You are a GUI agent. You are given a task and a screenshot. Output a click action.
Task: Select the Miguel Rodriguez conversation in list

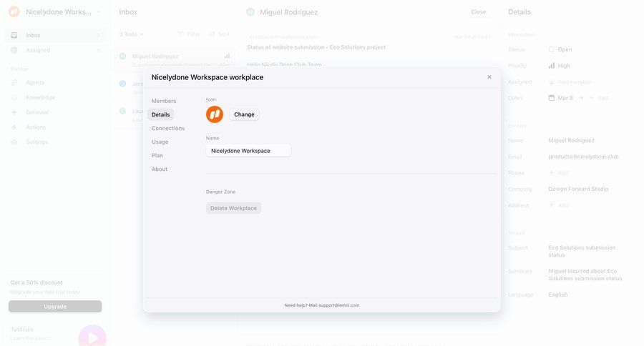(175, 60)
